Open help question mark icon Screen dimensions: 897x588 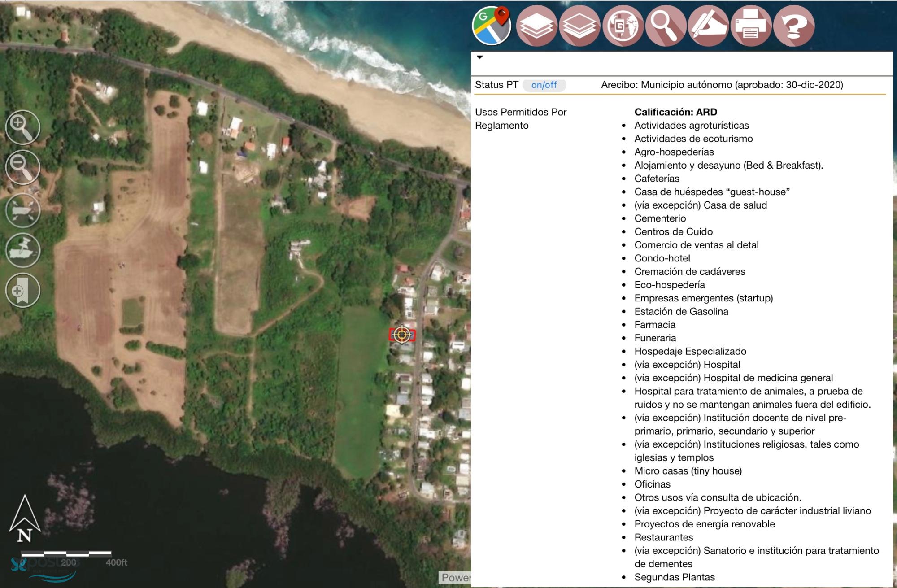pyautogui.click(x=794, y=26)
